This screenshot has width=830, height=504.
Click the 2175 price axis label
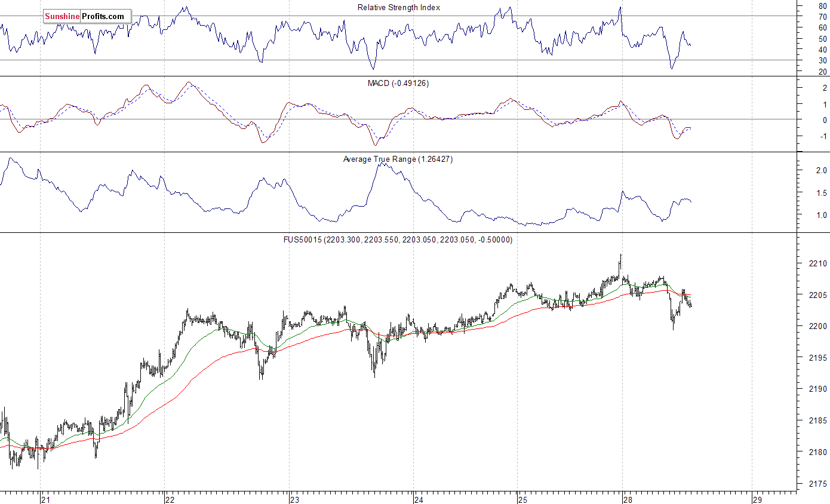click(817, 483)
